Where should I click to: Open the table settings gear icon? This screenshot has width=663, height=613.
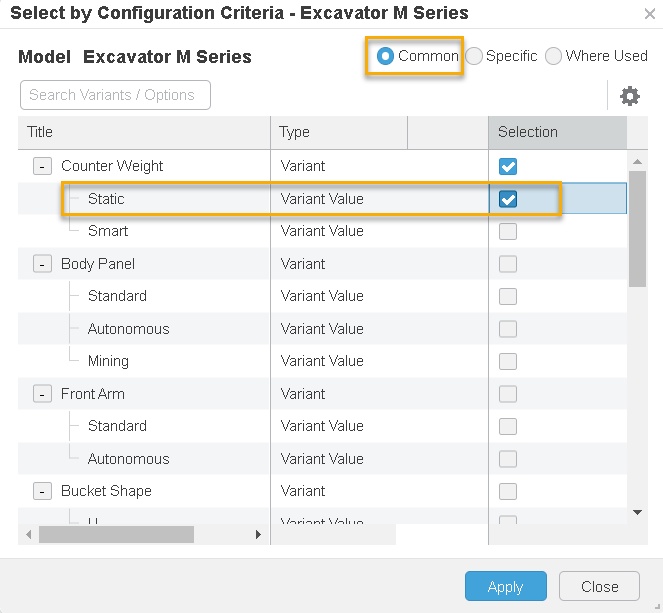click(x=630, y=96)
